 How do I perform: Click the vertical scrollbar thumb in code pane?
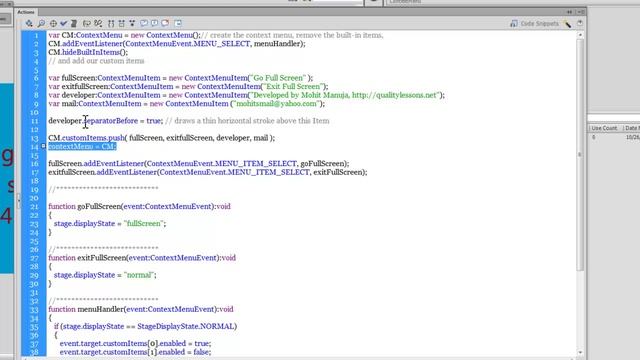580,154
